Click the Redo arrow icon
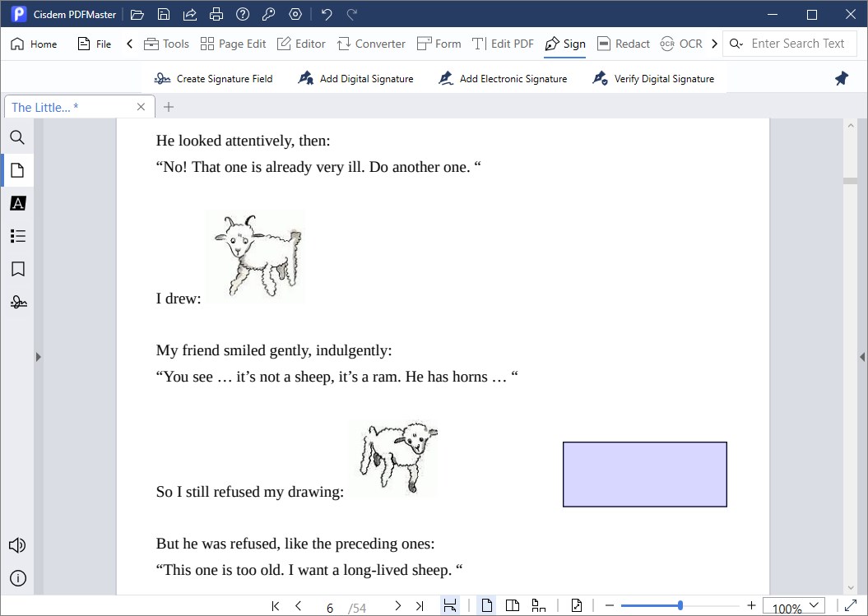 pos(352,14)
